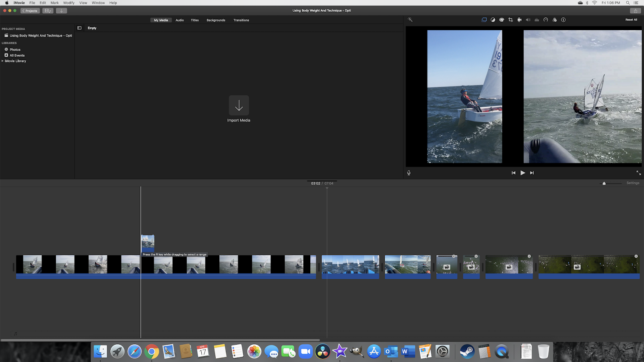Open the import down-arrow in the toolbar

pos(61,10)
